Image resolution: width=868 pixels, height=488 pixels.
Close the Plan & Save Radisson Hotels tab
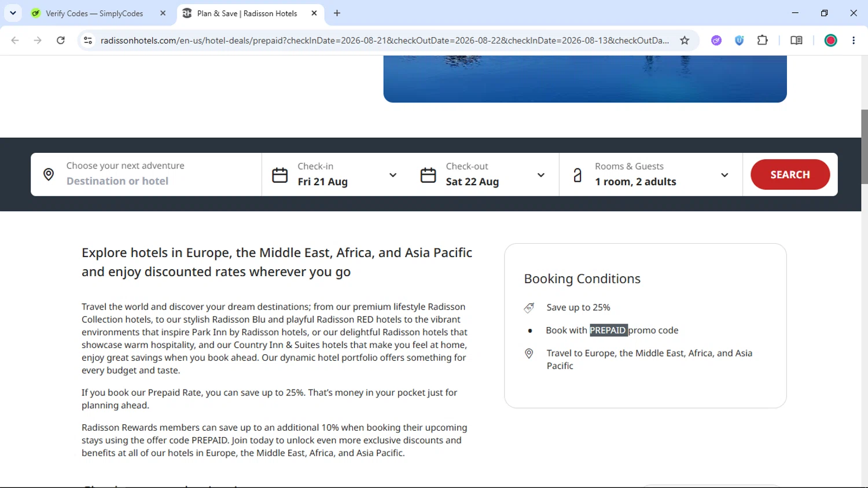[314, 13]
